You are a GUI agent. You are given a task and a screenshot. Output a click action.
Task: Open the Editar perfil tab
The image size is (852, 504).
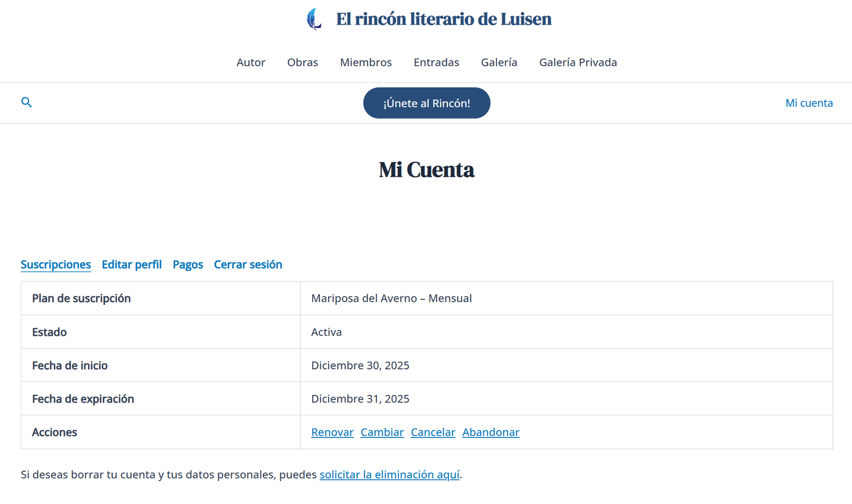(132, 265)
